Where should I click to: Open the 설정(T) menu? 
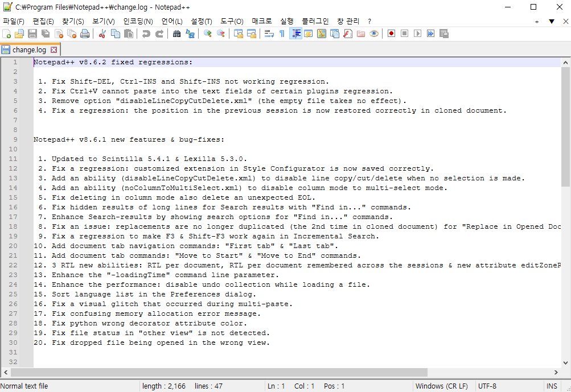pos(202,22)
